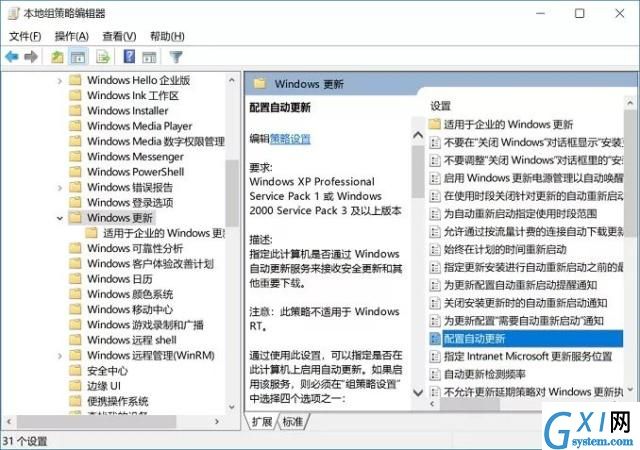
Task: Click the policy icon beside 指定 Intranet Microsoft 更新服务位置
Action: [435, 356]
